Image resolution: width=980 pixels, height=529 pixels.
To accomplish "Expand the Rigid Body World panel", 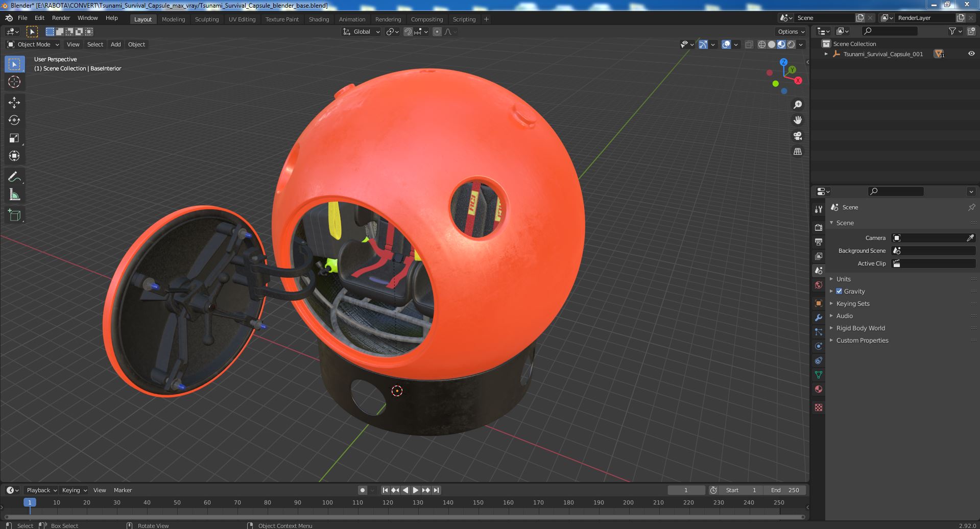I will point(860,328).
